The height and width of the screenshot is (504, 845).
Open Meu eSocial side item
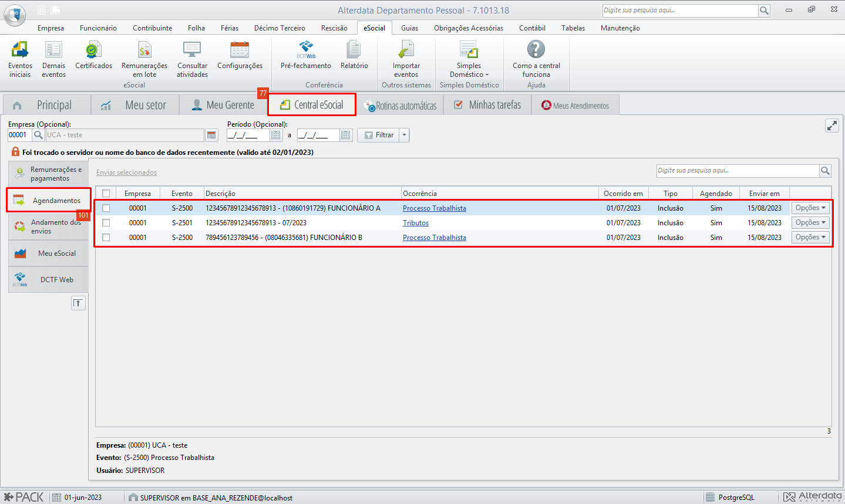click(x=48, y=253)
